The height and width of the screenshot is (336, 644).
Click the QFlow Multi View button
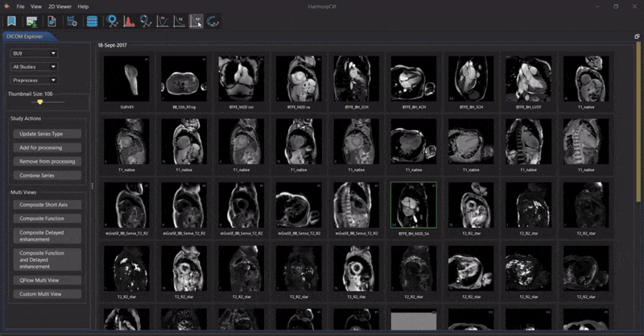click(x=47, y=280)
